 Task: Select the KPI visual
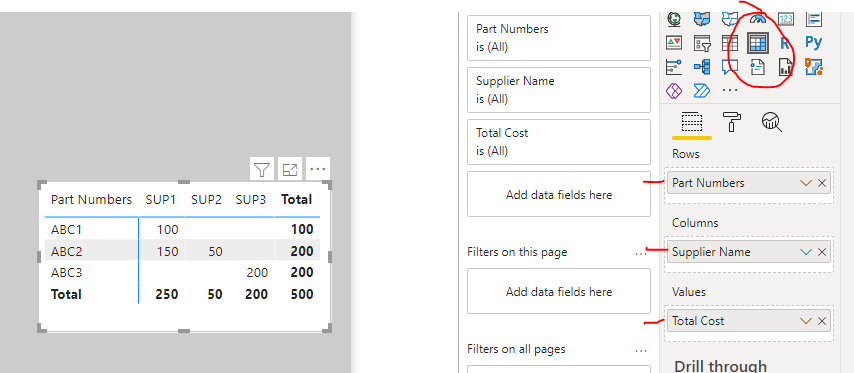(674, 42)
